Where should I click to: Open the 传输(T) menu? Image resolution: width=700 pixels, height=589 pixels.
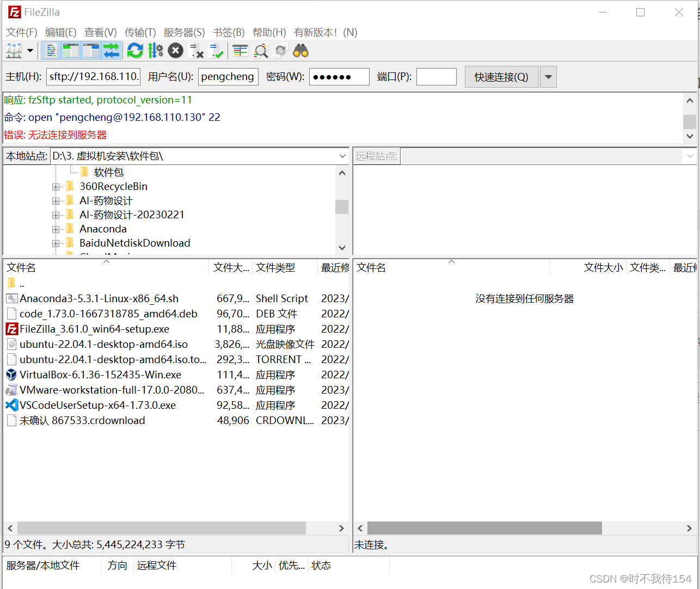140,33
